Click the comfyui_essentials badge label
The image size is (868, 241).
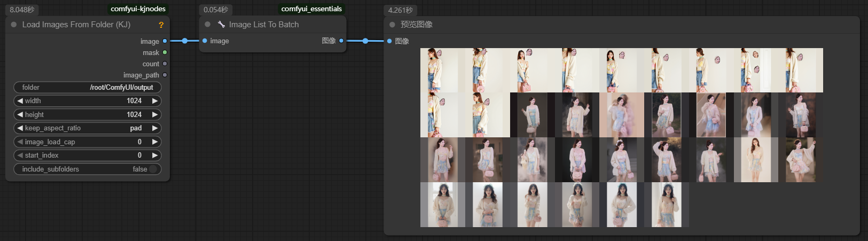pos(311,9)
